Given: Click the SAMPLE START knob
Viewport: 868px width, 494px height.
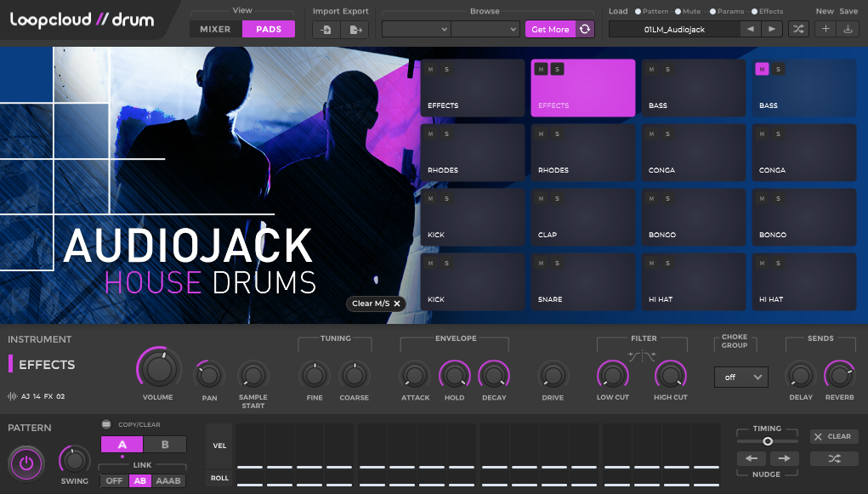Looking at the screenshot, I should [253, 376].
